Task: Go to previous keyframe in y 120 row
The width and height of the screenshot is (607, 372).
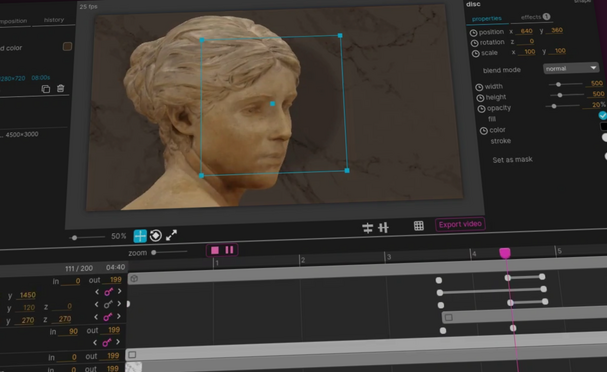Action: click(96, 305)
